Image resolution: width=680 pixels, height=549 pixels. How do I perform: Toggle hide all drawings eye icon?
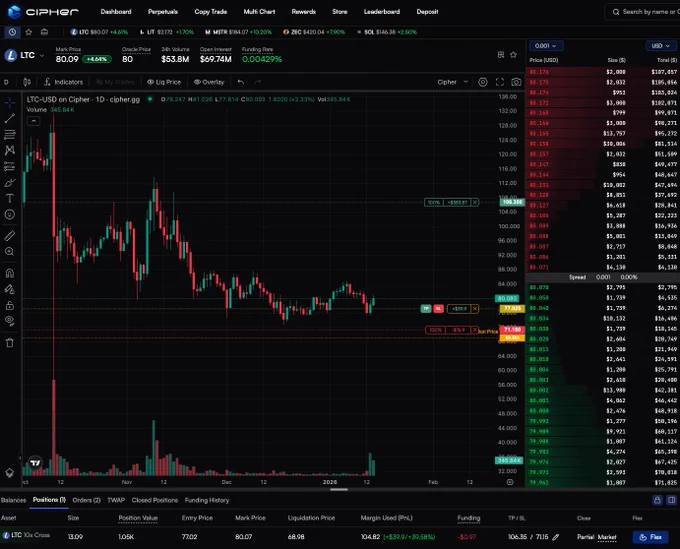pos(10,321)
